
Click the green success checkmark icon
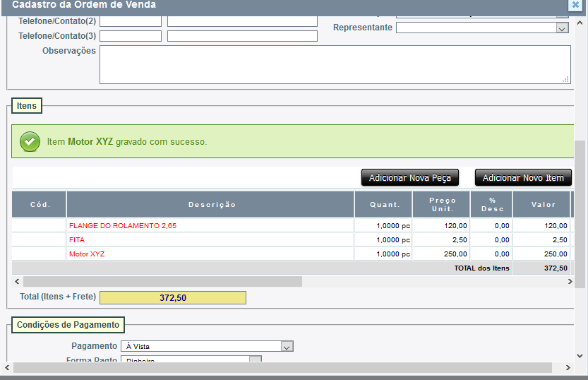pyautogui.click(x=29, y=141)
